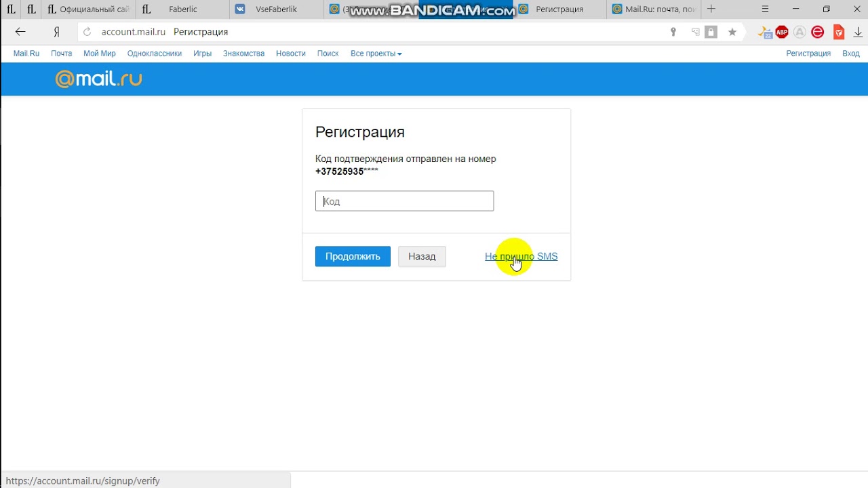The height and width of the screenshot is (488, 868).
Task: Open the browser hamburger menu
Action: click(x=765, y=9)
